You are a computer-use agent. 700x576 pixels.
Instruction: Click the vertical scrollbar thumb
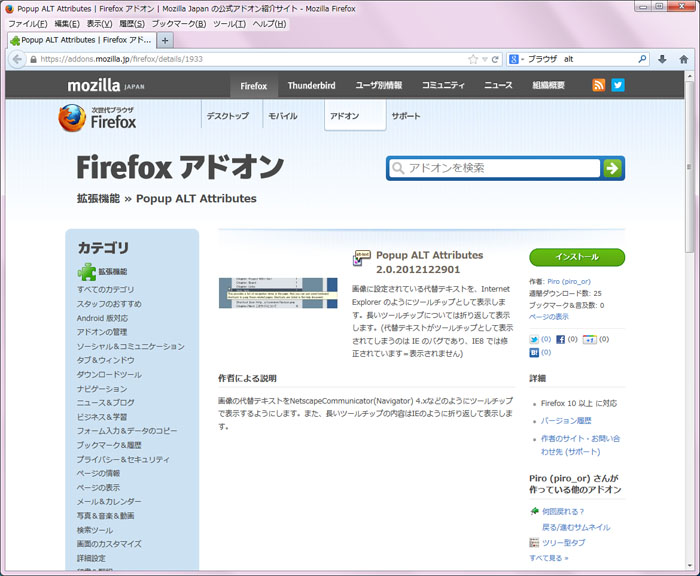click(x=690, y=167)
